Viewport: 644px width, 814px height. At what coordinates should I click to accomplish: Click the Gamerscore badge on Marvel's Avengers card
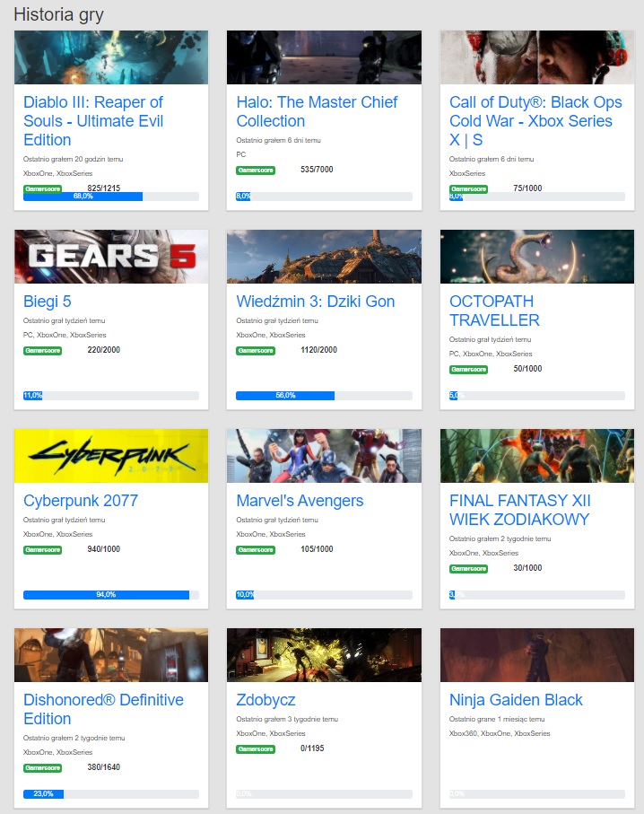pos(256,550)
